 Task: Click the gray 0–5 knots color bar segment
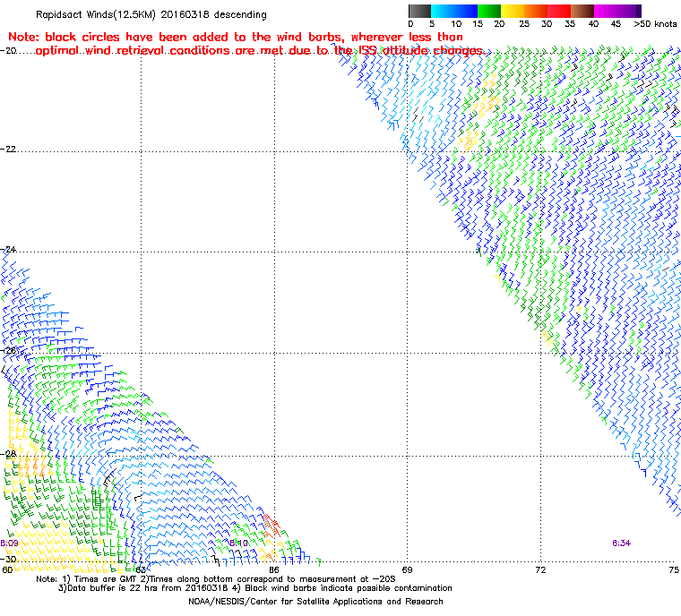coord(419,11)
